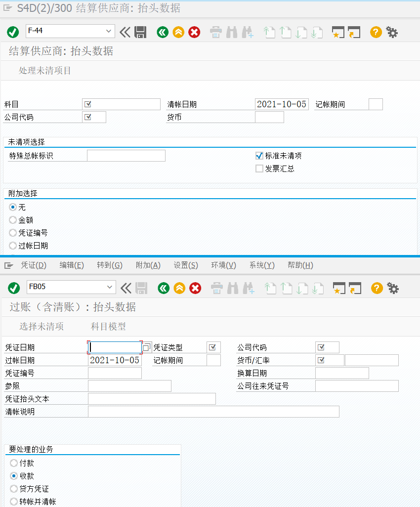This screenshot has width=420, height=507.
Task: Click the Print icon in FB05 toolbar
Action: click(x=216, y=288)
